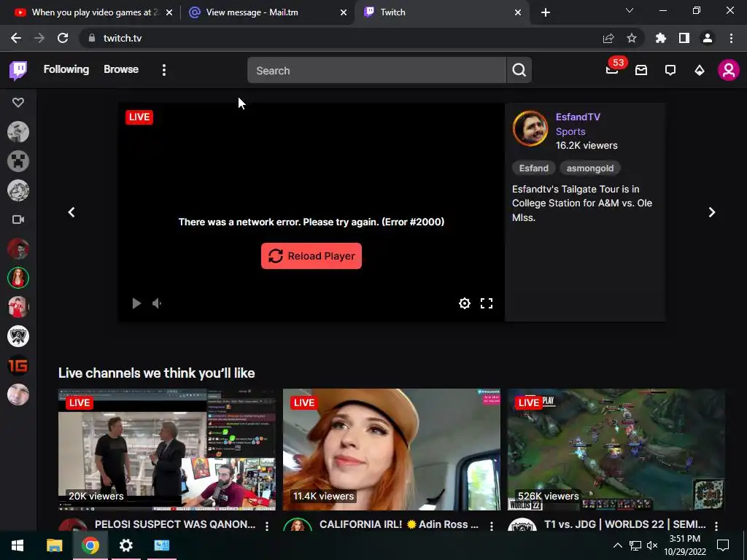Open the 20K viewers stream thumbnail
Image resolution: width=747 pixels, height=560 pixels.
click(x=167, y=449)
